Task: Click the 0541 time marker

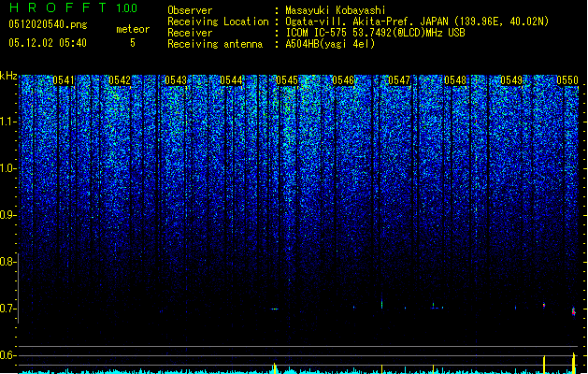Action: click(64, 80)
